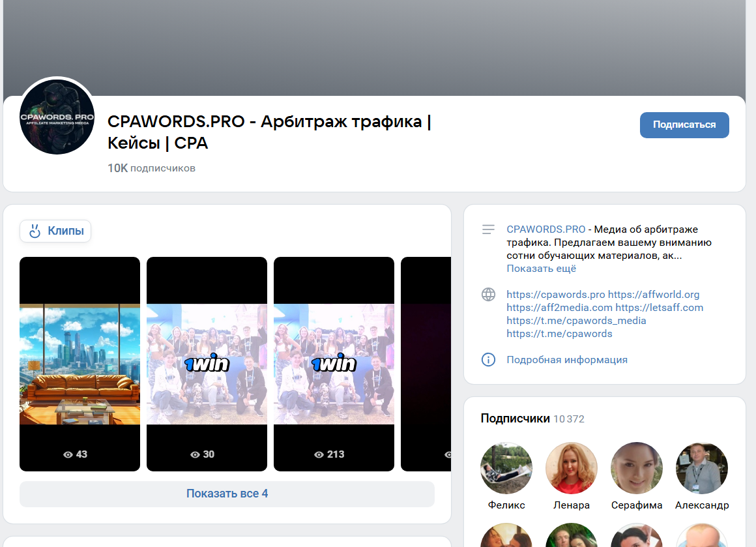Open subscriber Ленара avatar
The image size is (756, 547).
pos(572,468)
